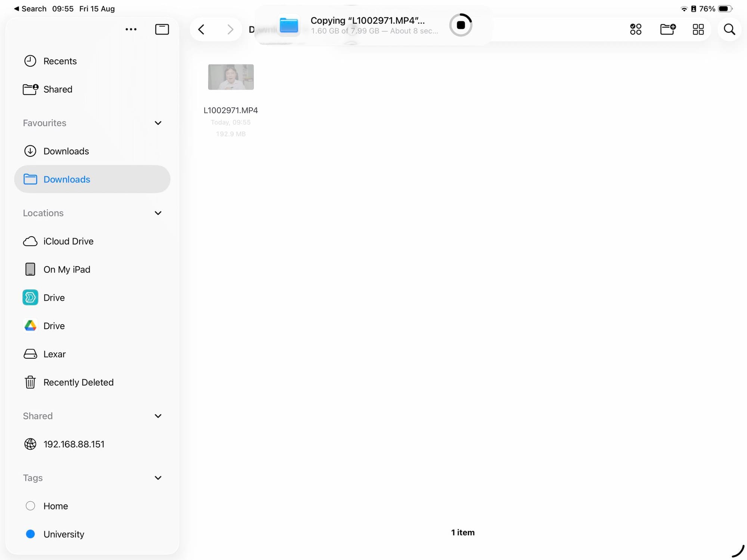Return to Search via the back breadcrumb

pos(30,9)
